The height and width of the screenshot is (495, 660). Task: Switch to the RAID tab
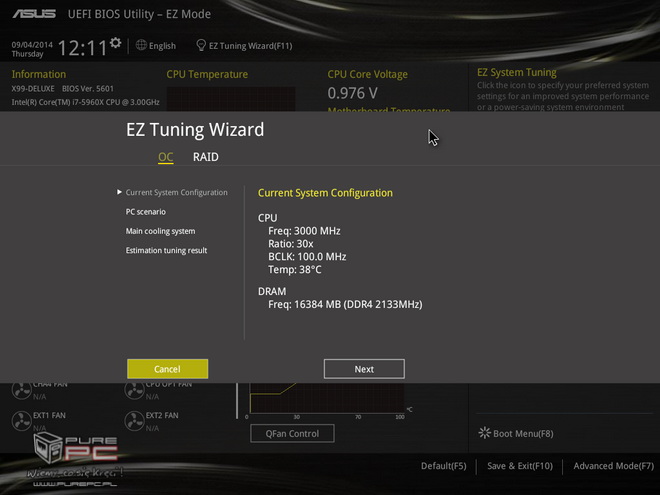206,157
